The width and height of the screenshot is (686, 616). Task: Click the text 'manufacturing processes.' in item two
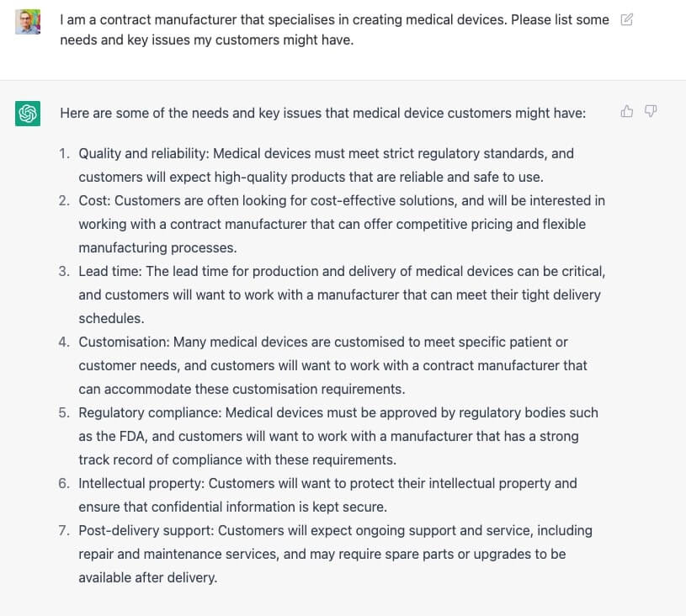pyautogui.click(x=157, y=248)
